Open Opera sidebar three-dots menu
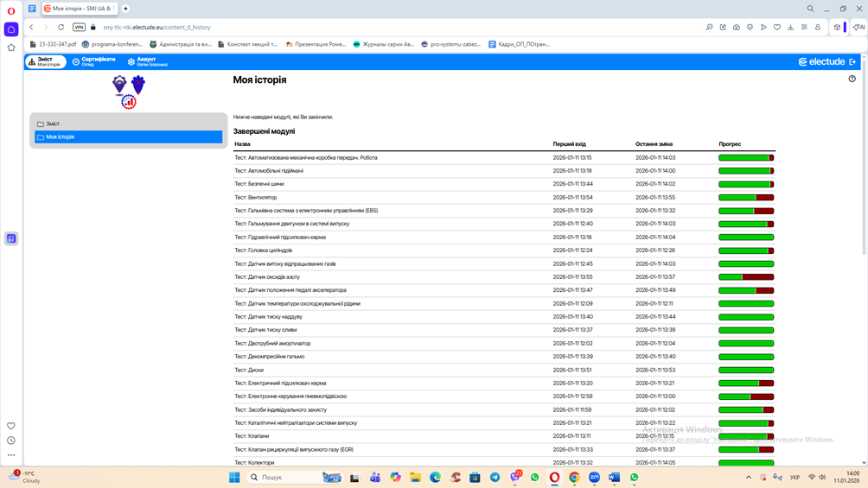 coord(11,454)
